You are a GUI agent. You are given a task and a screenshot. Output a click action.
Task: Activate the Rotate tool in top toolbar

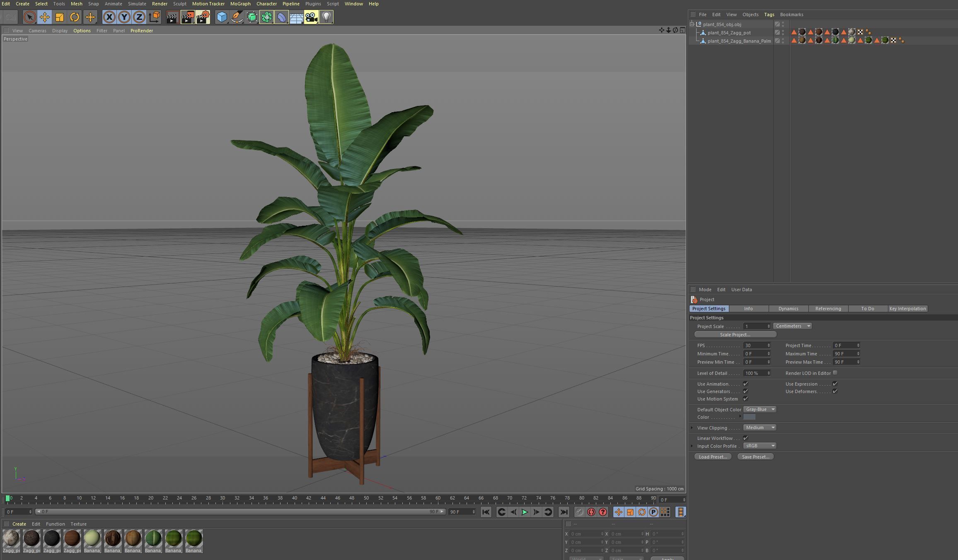coord(75,17)
